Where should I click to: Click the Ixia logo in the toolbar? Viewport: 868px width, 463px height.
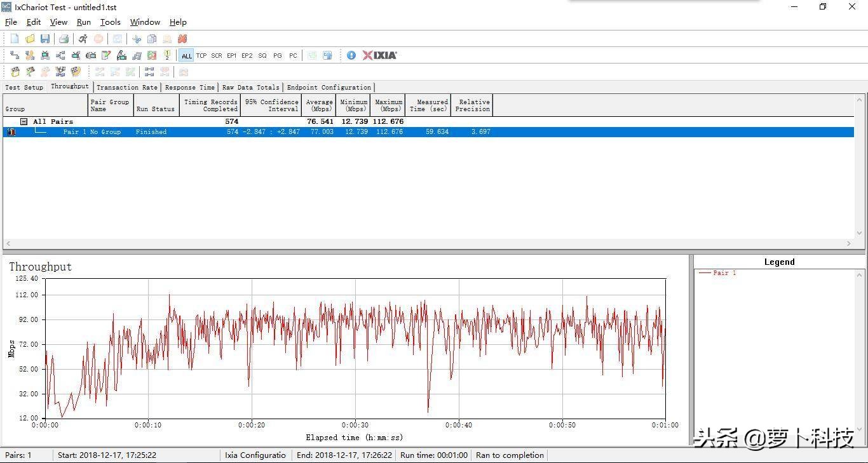(x=379, y=55)
